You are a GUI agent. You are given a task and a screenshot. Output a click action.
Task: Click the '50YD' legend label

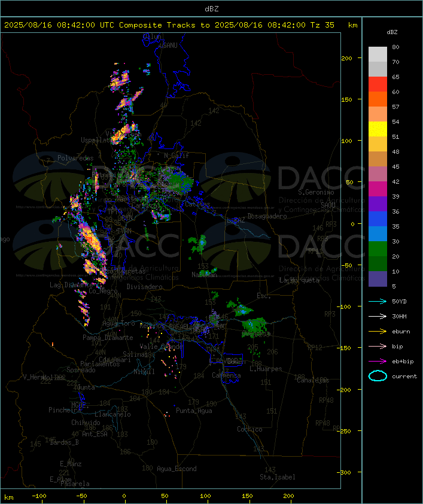point(399,302)
